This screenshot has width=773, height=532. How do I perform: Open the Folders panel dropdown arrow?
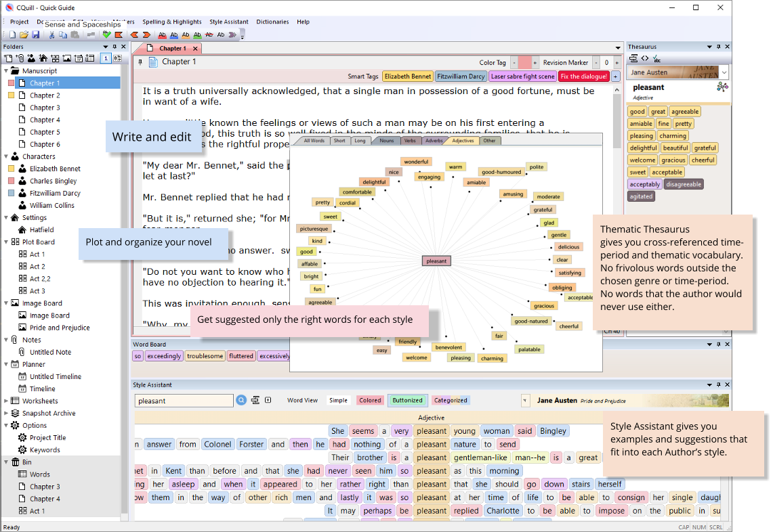click(106, 47)
